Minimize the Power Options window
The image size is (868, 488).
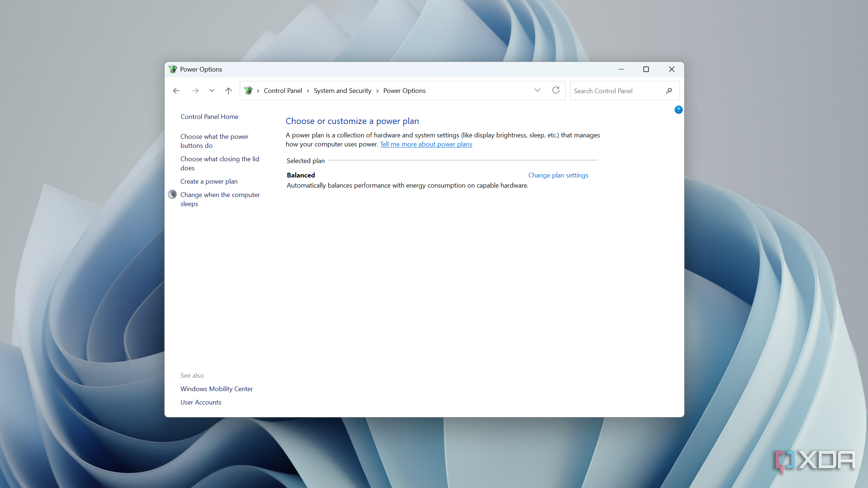621,69
